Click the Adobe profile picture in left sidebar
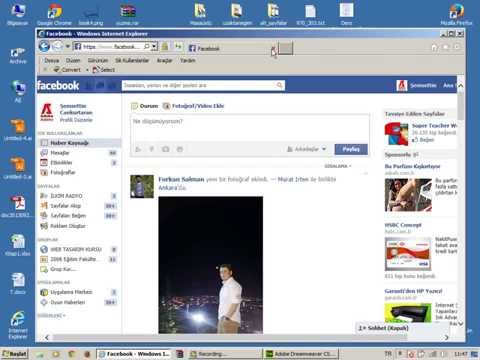This screenshot has height=360, width=480. [x=47, y=112]
